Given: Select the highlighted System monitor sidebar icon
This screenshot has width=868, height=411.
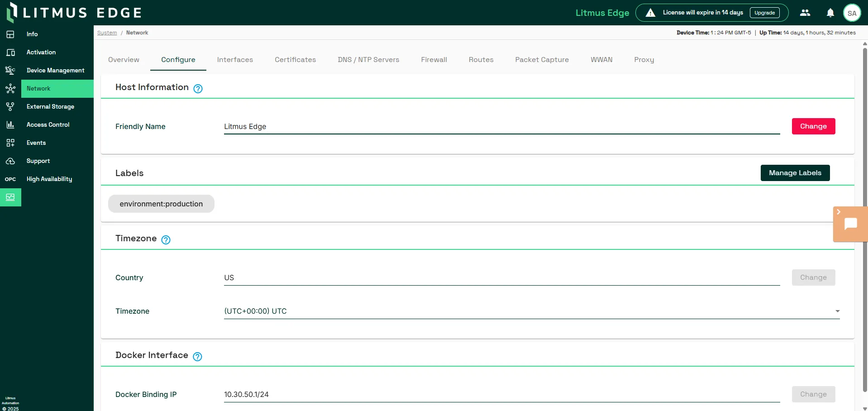Looking at the screenshot, I should (10, 197).
